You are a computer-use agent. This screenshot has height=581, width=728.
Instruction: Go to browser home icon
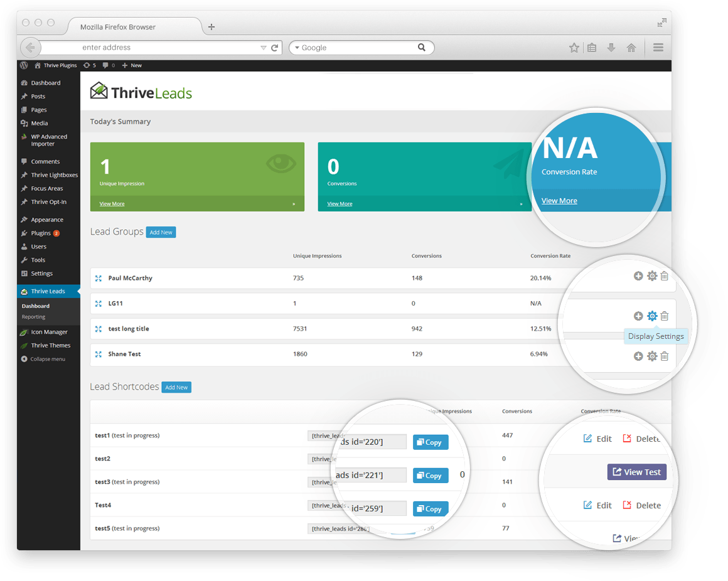click(631, 47)
